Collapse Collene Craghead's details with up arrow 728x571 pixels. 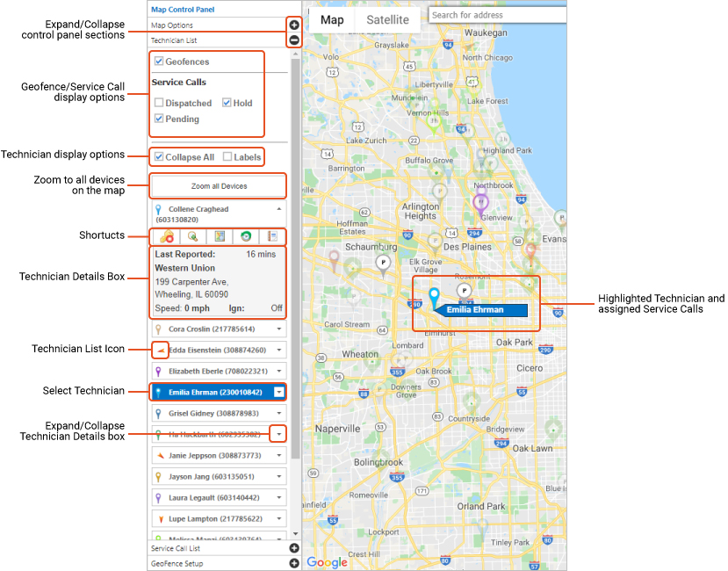(x=279, y=209)
